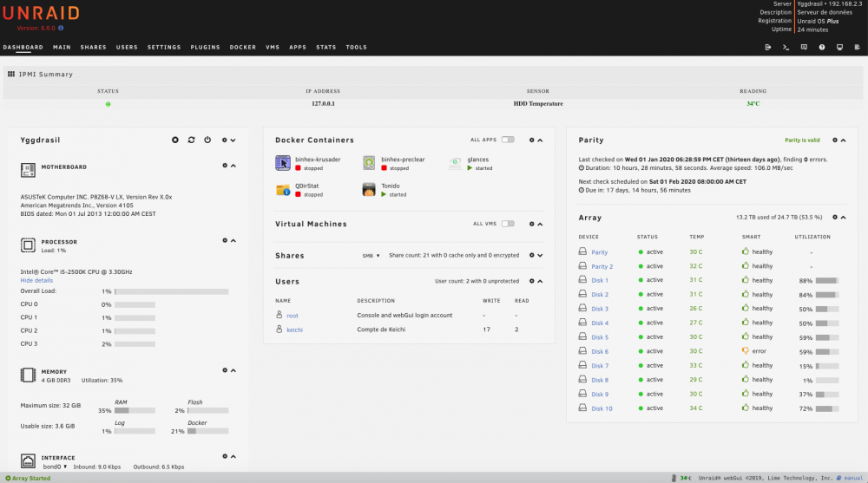Click the Array Started status in footer
The image size is (868, 483).
(28, 478)
